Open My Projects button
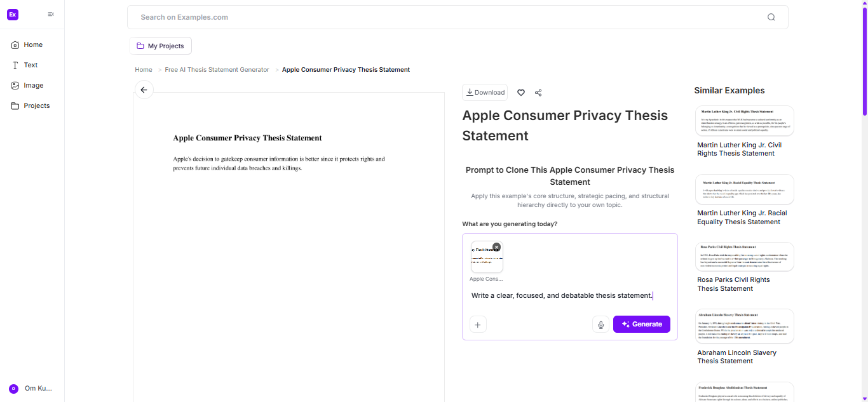This screenshot has height=402, width=868. pos(160,46)
